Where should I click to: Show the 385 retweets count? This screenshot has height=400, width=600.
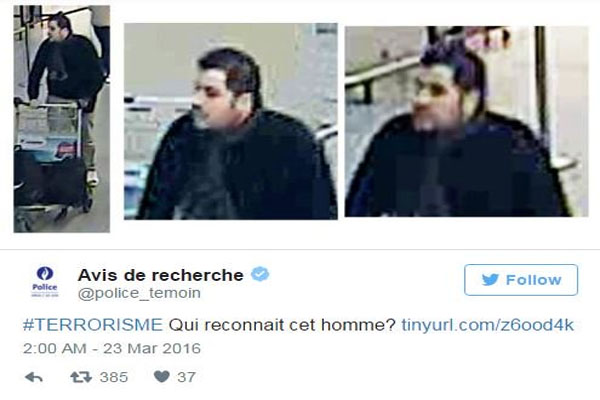[x=114, y=377]
